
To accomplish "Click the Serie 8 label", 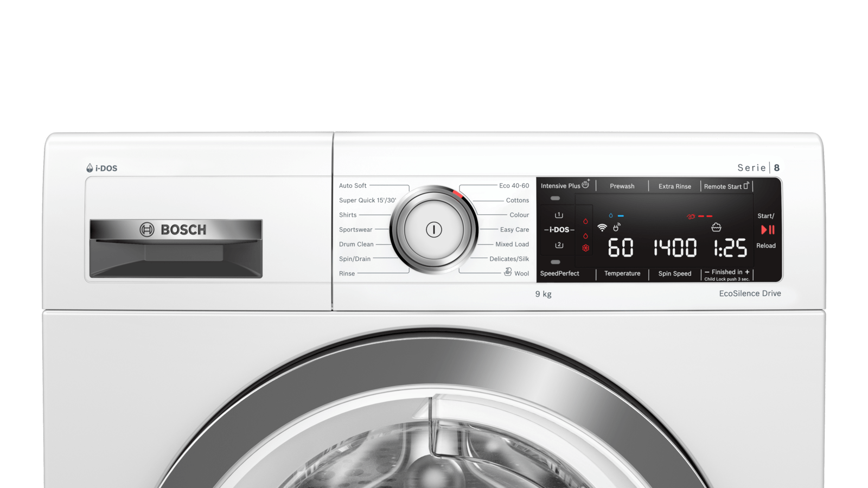I will (758, 168).
